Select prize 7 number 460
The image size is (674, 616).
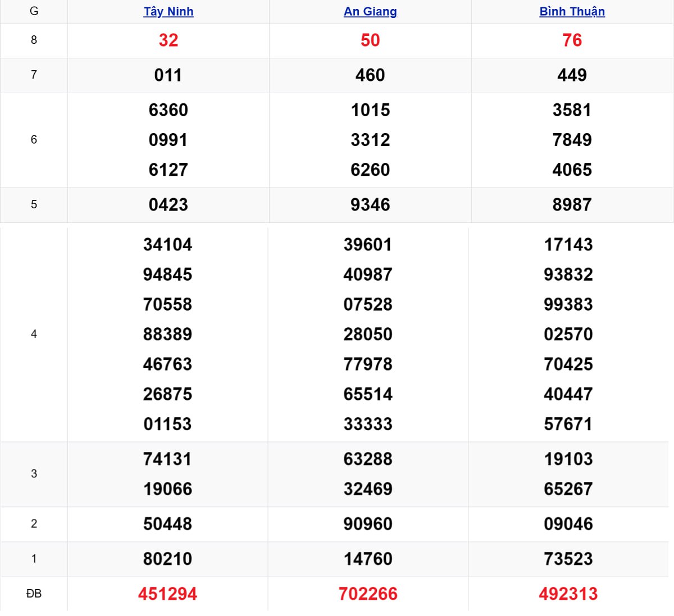[370, 75]
